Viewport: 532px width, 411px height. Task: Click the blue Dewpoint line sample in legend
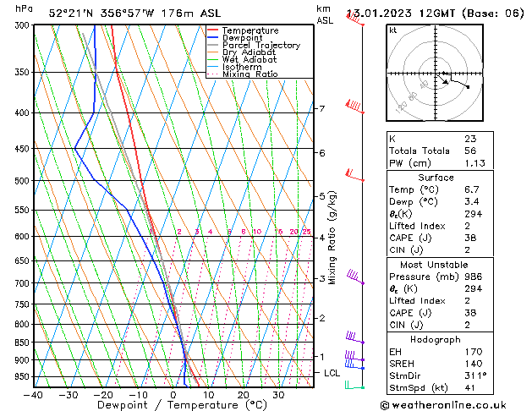pos(213,37)
